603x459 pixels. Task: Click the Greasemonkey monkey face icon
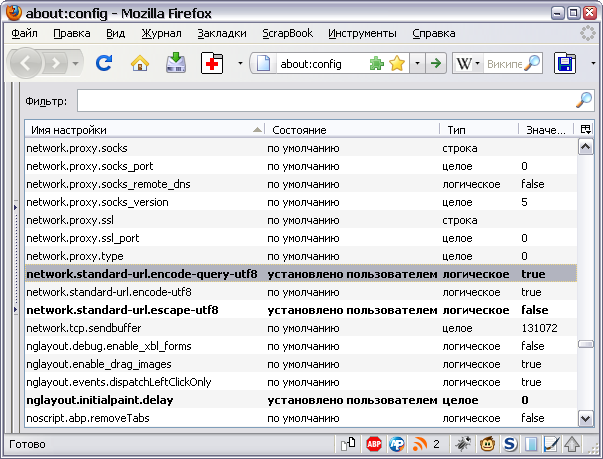pyautogui.click(x=488, y=444)
